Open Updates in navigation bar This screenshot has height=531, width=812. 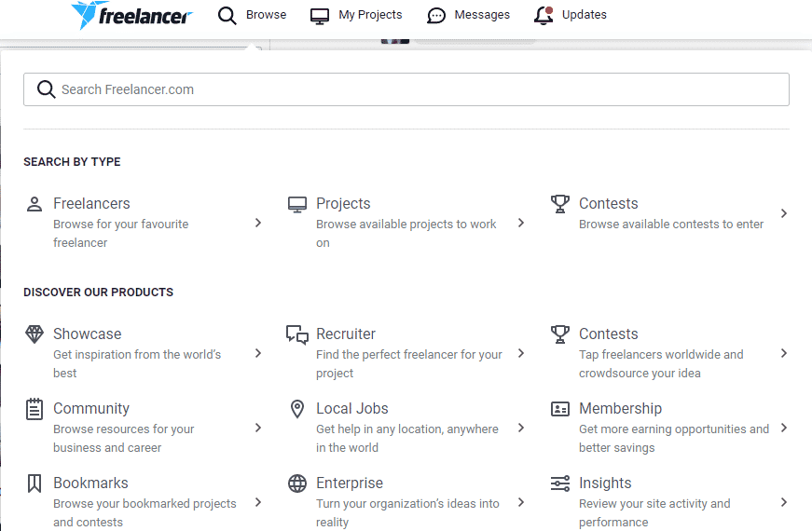point(585,15)
